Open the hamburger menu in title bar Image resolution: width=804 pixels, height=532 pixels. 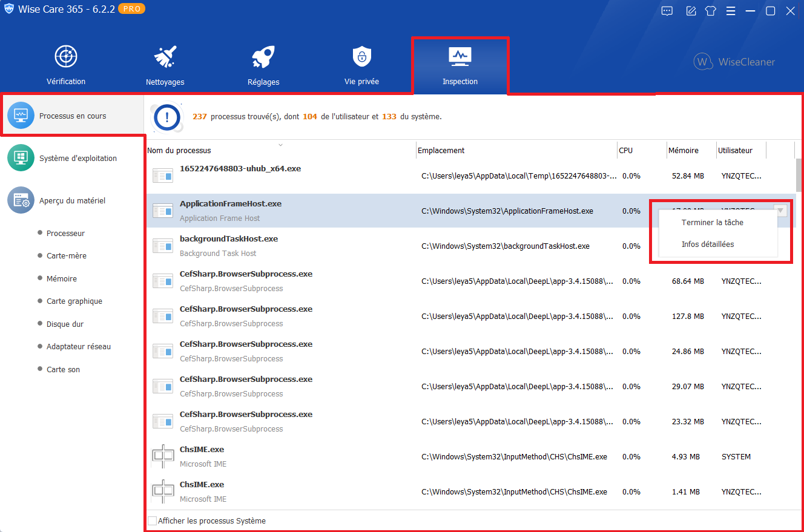tap(731, 11)
